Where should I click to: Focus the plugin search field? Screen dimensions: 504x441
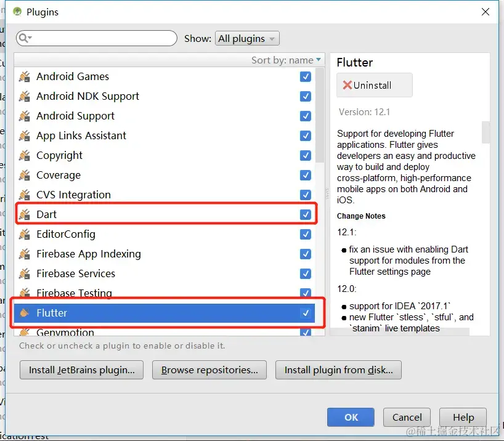97,38
